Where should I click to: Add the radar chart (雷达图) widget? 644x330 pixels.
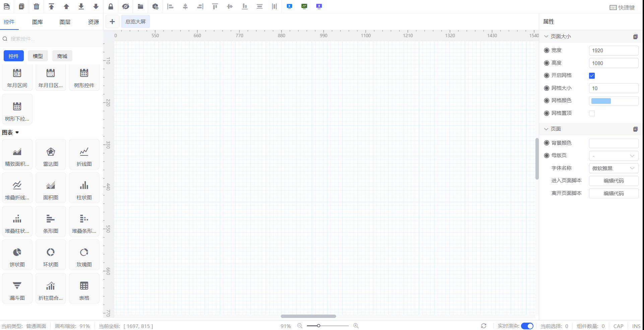coord(51,154)
